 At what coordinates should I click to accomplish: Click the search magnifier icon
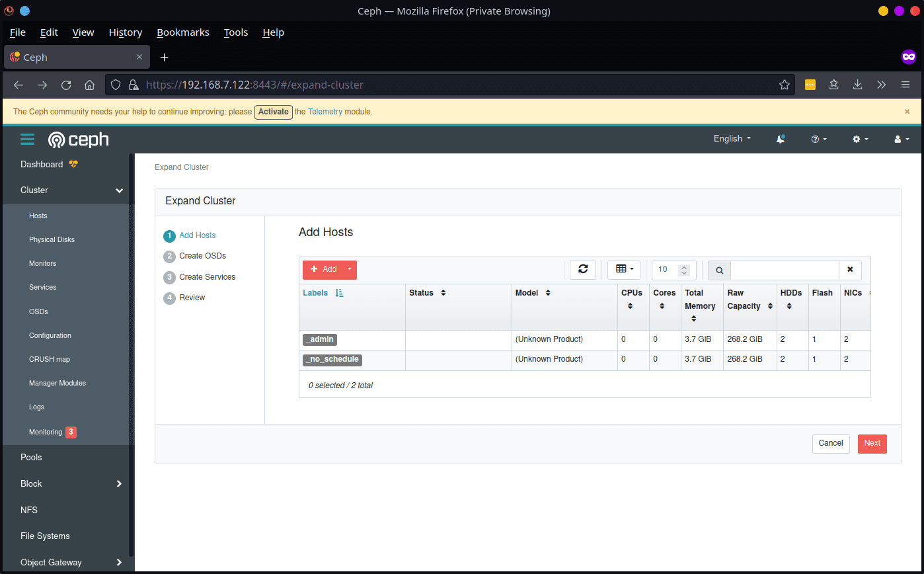click(x=719, y=270)
